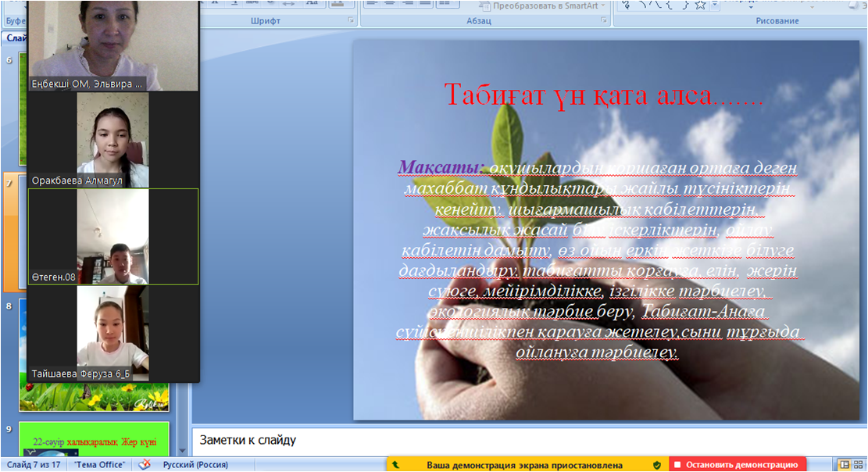Image resolution: width=868 pixels, height=472 pixels.
Task: Select the Оракбаева Алмагул video tile
Action: coord(113,140)
